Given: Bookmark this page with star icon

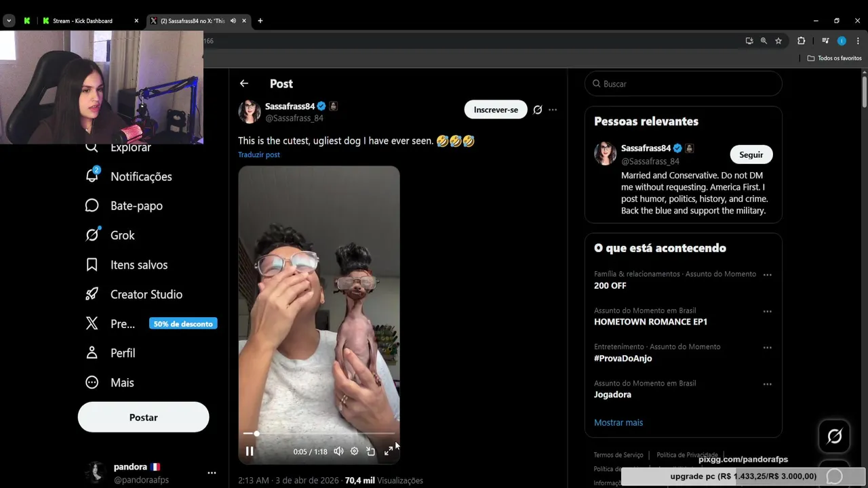Looking at the screenshot, I should [x=778, y=41].
